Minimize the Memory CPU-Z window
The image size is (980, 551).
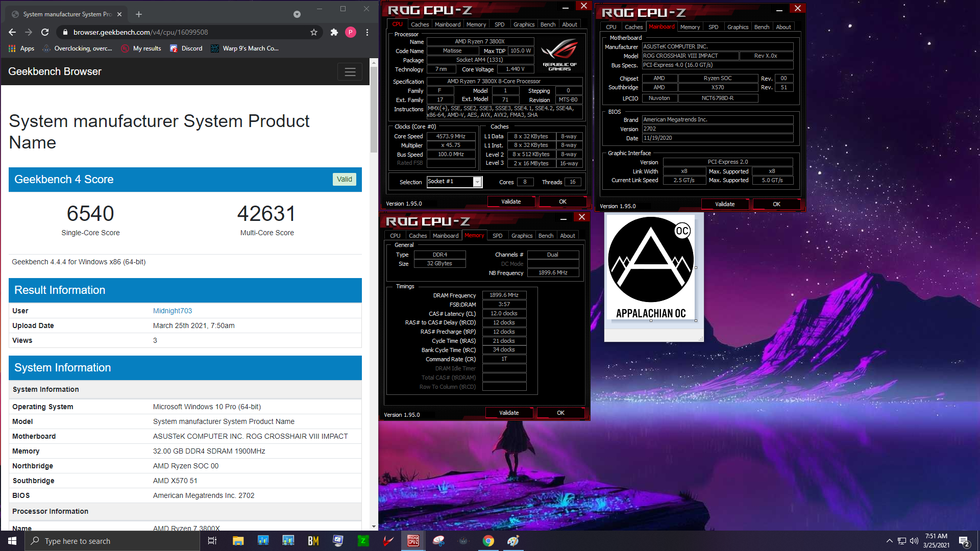[563, 219]
